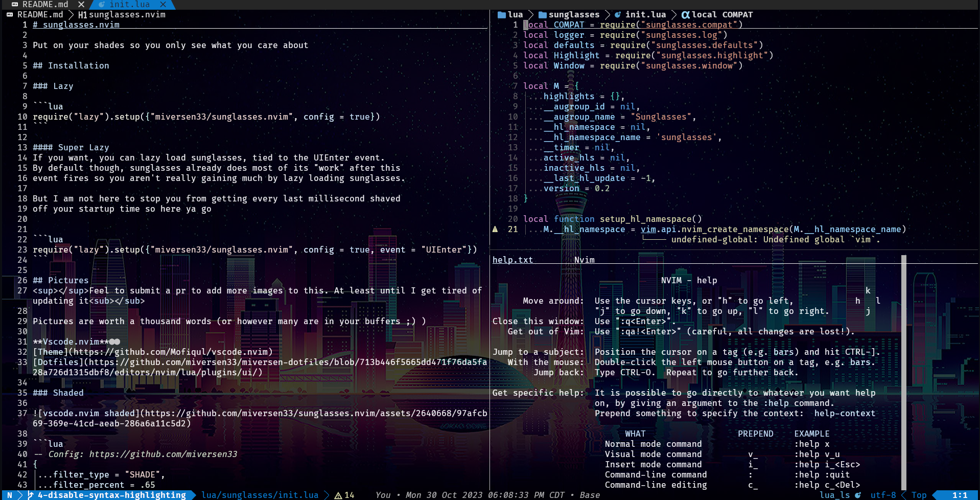The image size is (980, 500).
Task: Close the README.md tab
Action: pyautogui.click(x=81, y=4)
